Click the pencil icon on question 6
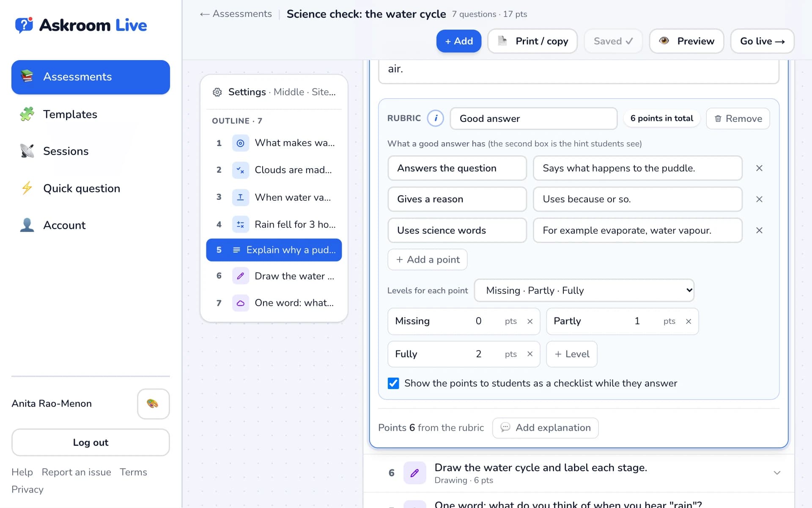 [x=414, y=473]
